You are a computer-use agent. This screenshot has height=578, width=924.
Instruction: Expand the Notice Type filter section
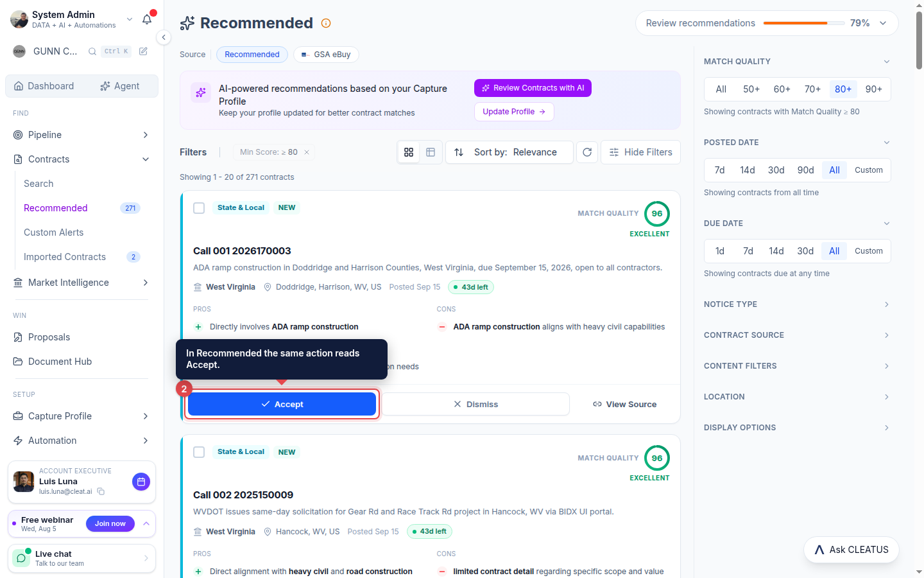click(x=797, y=304)
